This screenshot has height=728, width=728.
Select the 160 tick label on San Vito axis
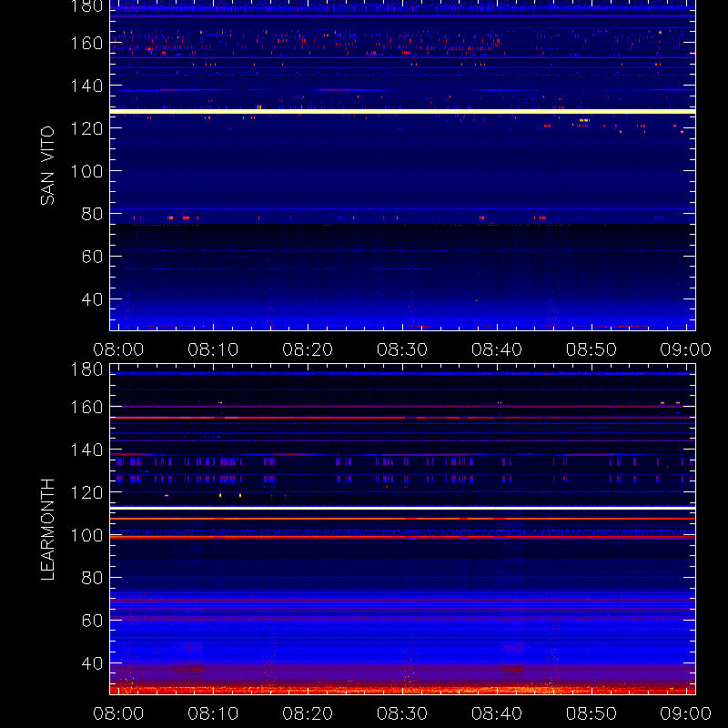pyautogui.click(x=86, y=43)
